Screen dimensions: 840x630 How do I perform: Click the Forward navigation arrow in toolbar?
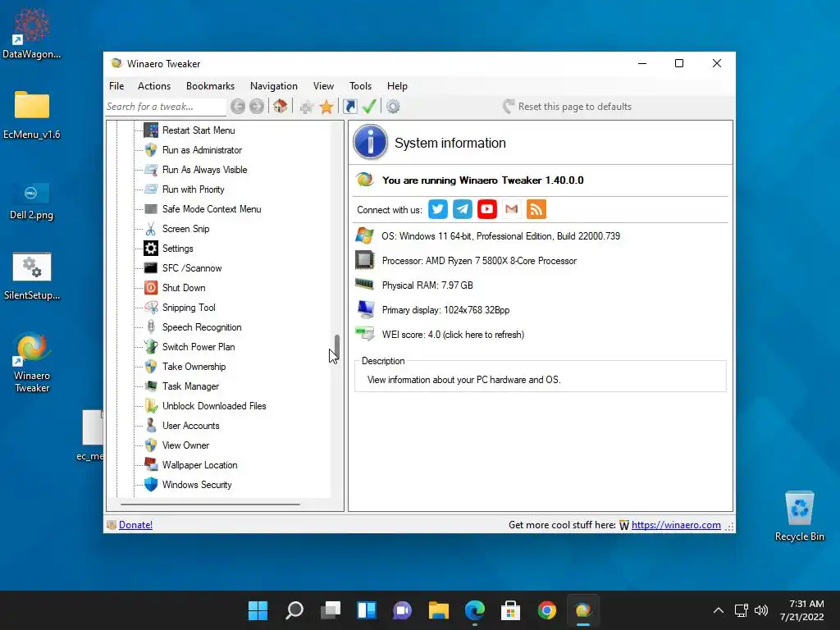coord(257,107)
